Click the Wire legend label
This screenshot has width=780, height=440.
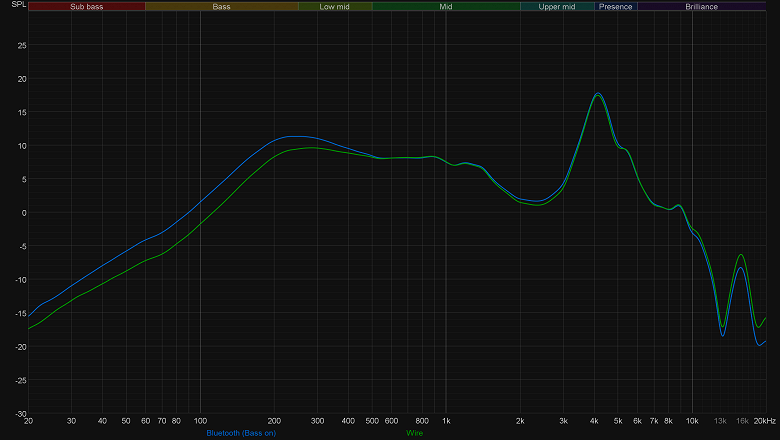(x=414, y=433)
